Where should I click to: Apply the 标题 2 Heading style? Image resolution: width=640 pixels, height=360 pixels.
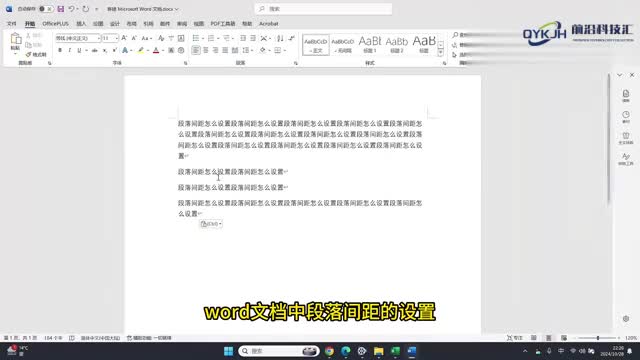click(x=397, y=45)
